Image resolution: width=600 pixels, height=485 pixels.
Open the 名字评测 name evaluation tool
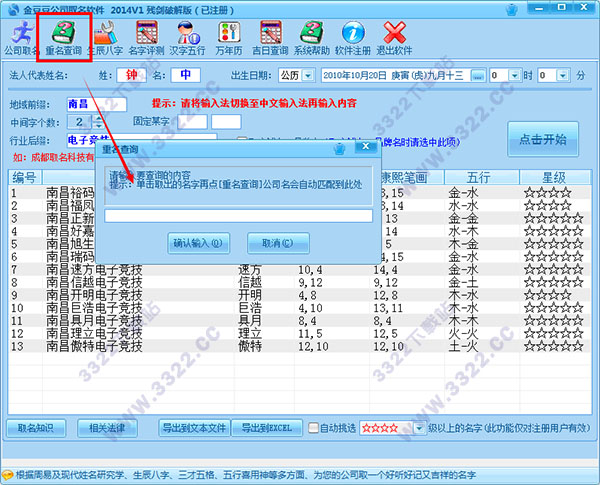pos(147,38)
